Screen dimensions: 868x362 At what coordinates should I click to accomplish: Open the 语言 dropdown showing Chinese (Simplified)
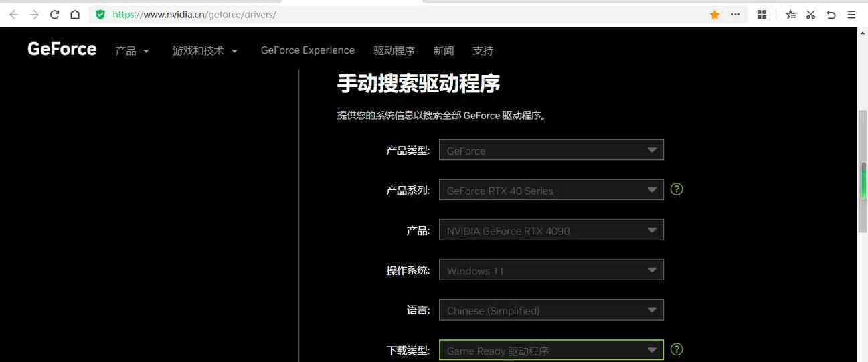(x=551, y=310)
